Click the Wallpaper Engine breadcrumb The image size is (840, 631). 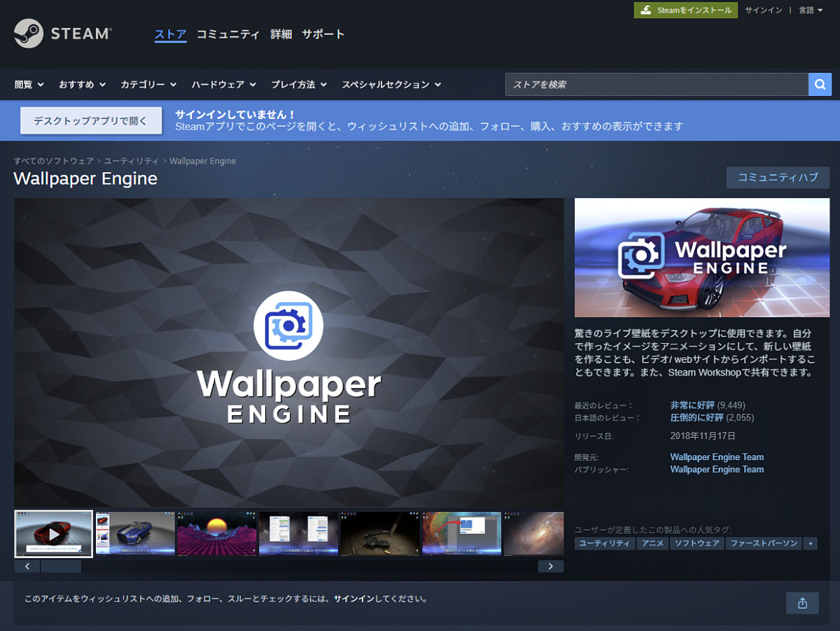tap(202, 161)
